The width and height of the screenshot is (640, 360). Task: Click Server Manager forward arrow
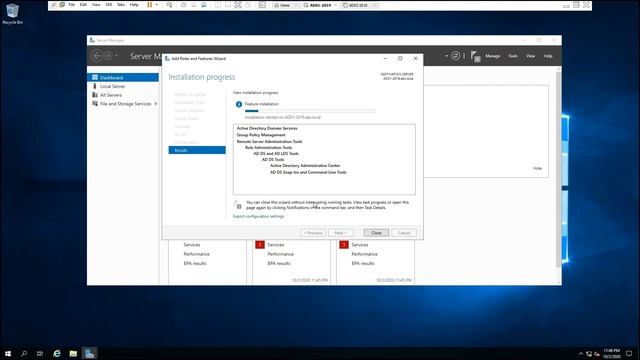108,56
